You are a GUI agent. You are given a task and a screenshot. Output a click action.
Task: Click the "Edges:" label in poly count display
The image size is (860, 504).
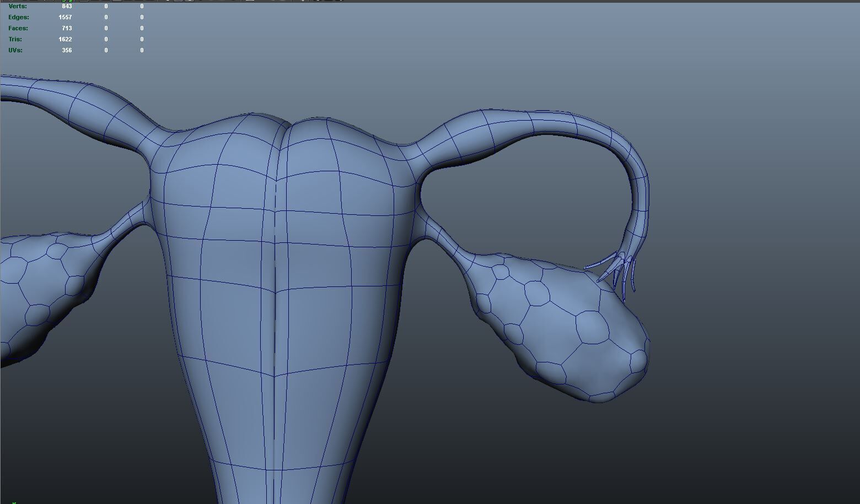click(x=19, y=17)
